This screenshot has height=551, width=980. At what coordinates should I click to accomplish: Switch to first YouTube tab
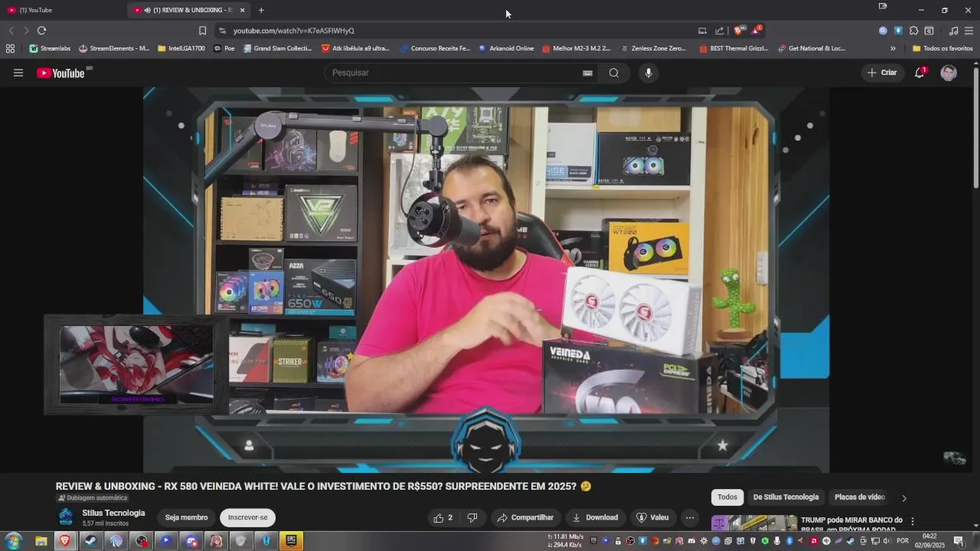63,10
